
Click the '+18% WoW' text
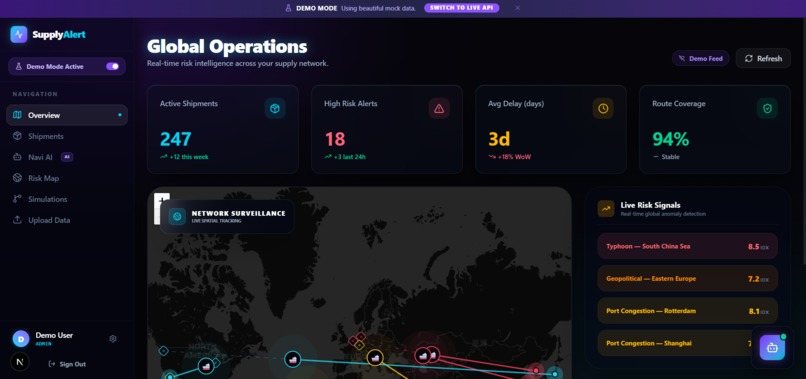514,157
